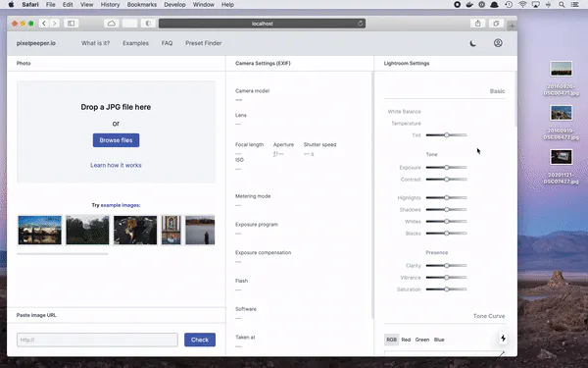Choose the third example image thumbnail
This screenshot has height=368, width=588.
[135, 230]
